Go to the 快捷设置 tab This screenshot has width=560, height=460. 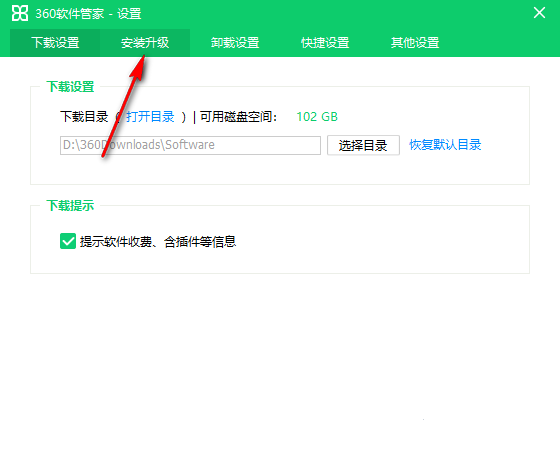point(325,43)
